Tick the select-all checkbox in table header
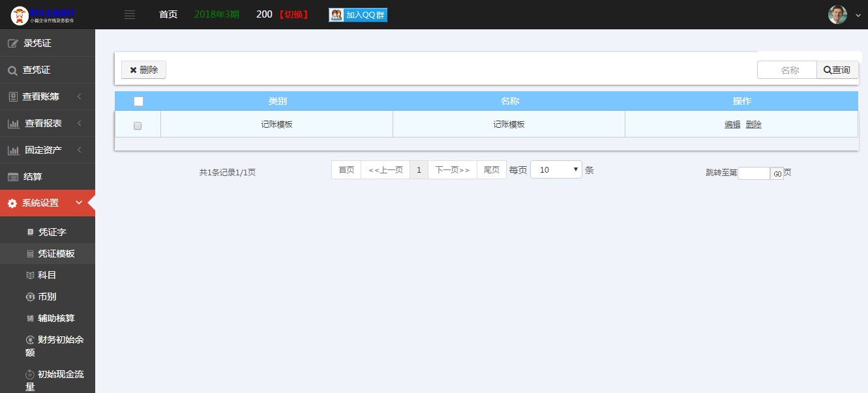The width and height of the screenshot is (868, 393). (x=138, y=101)
